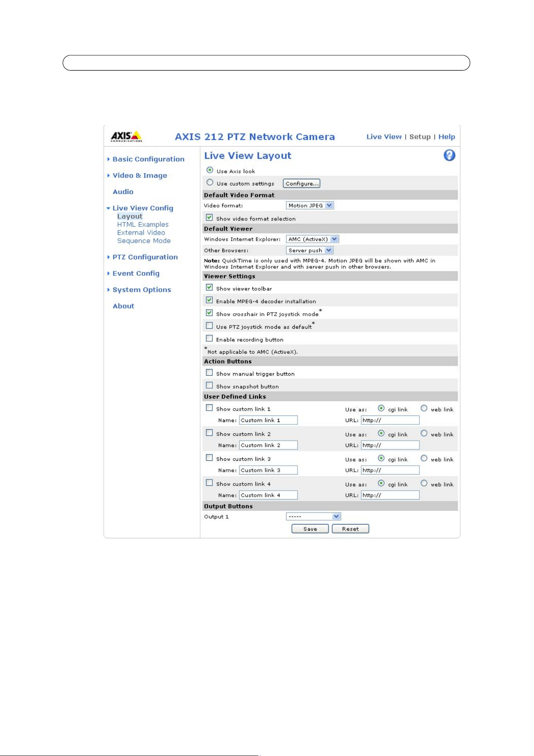The width and height of the screenshot is (534, 756).
Task: Open the Video format dropdown
Action: (310, 206)
